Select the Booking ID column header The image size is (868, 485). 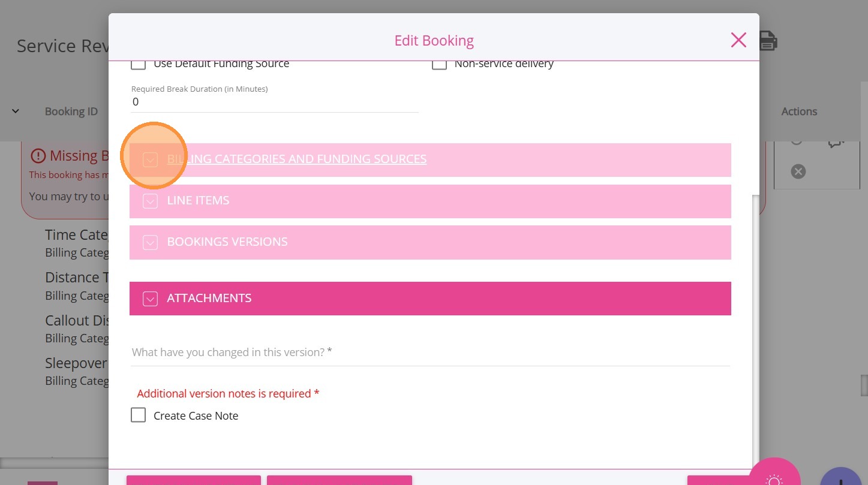pyautogui.click(x=71, y=112)
